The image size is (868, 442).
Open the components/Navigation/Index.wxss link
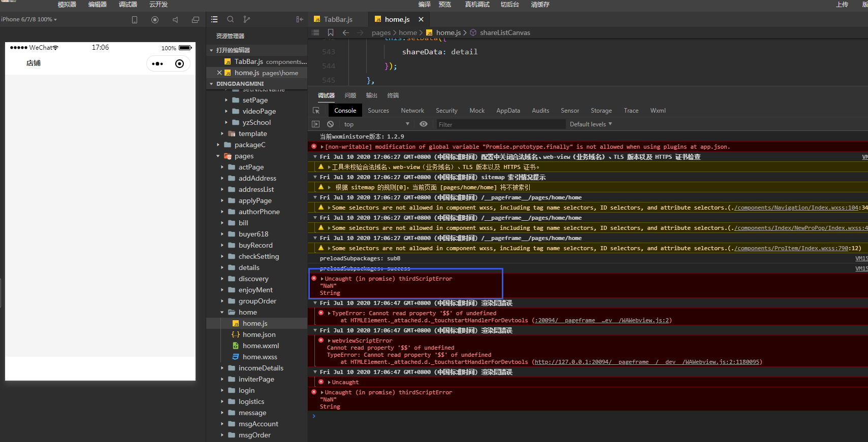click(796, 208)
